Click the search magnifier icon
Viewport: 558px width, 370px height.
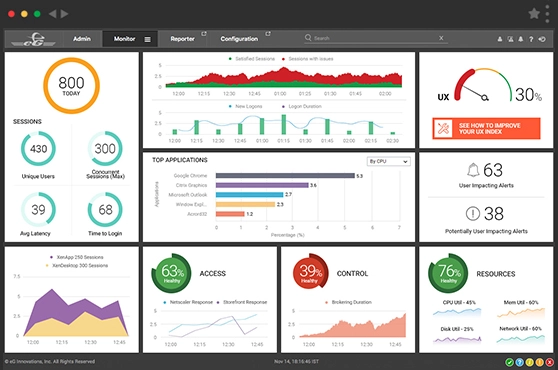[308, 37]
